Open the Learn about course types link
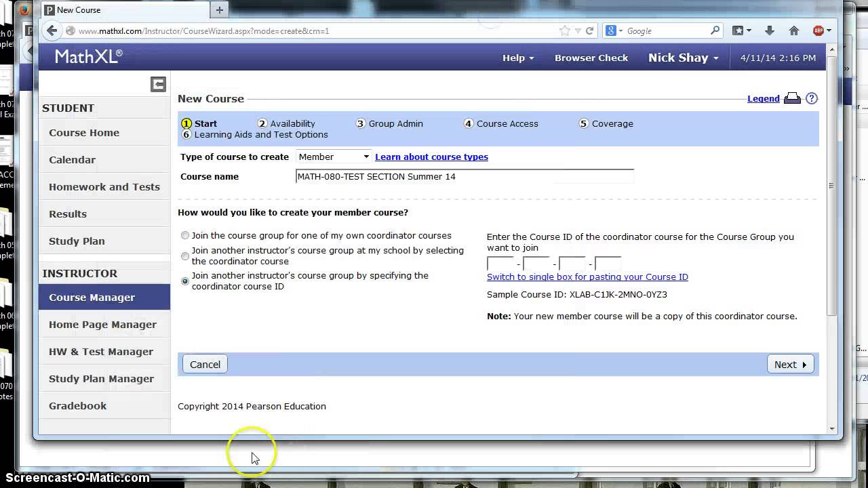This screenshot has height=488, width=868. pos(431,157)
